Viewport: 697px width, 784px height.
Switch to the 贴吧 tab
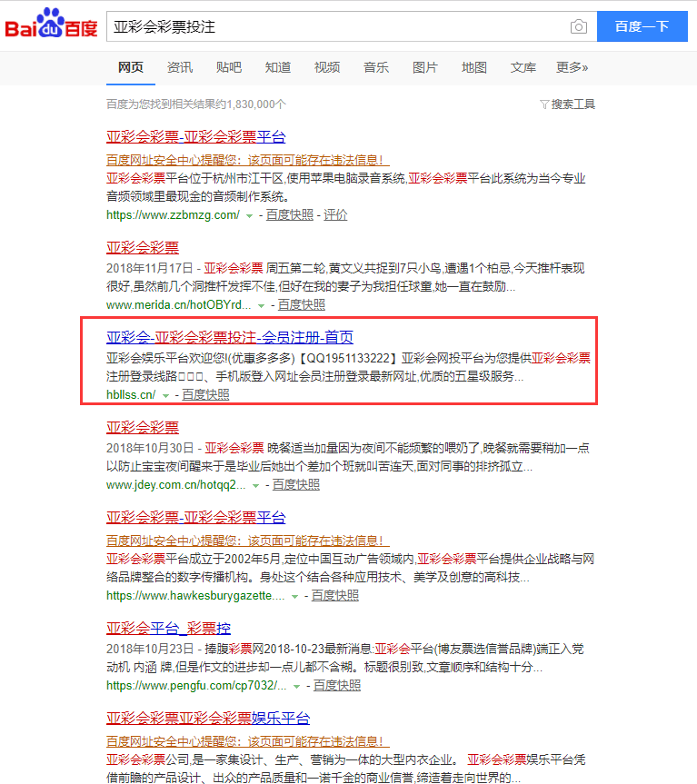coord(228,67)
